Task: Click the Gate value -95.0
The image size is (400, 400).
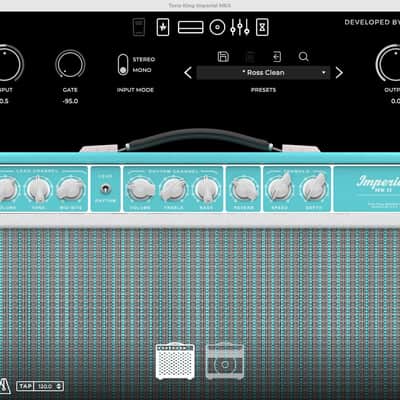Action: [70, 101]
